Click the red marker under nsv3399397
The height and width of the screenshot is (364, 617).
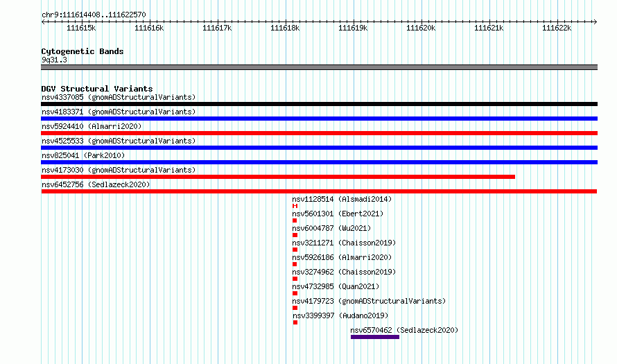(295, 322)
